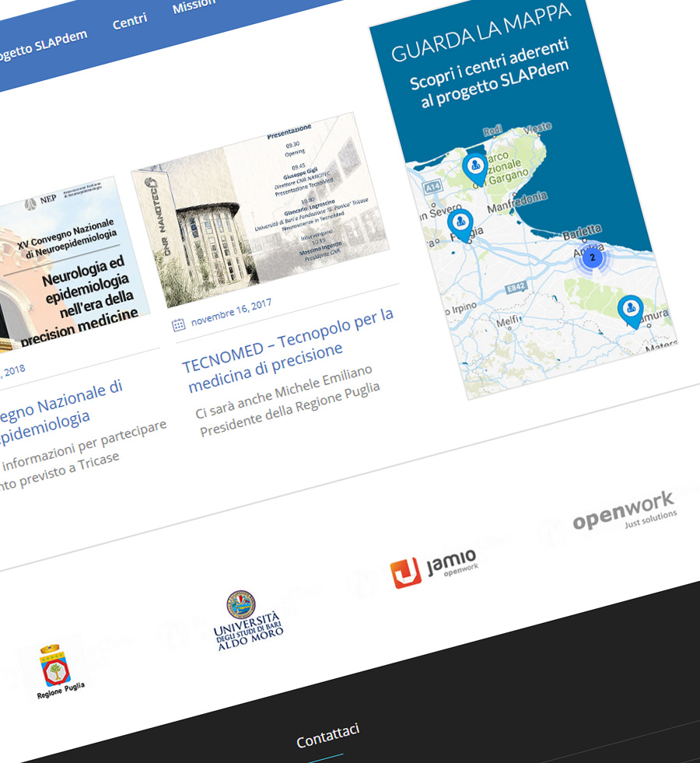The height and width of the screenshot is (763, 700).
Task: Open the Regione Puglia logo
Action: point(58,673)
